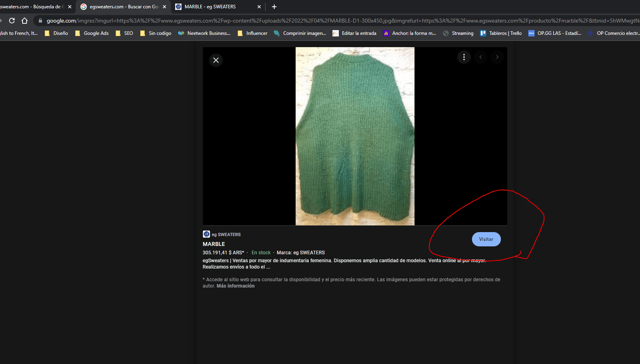Viewport: 640px width, 364px height.
Task: Reload the page with the refresh icon
Action: pos(12,21)
